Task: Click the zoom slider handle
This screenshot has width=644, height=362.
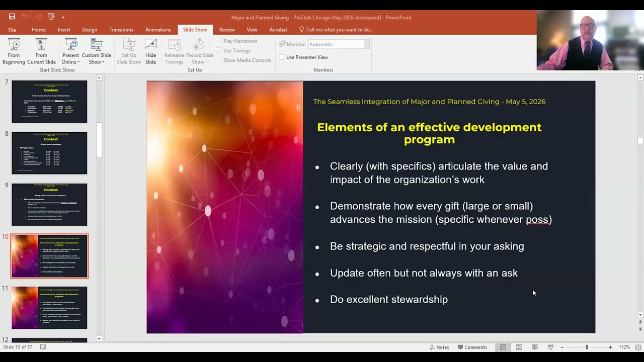Action: [x=587, y=347]
